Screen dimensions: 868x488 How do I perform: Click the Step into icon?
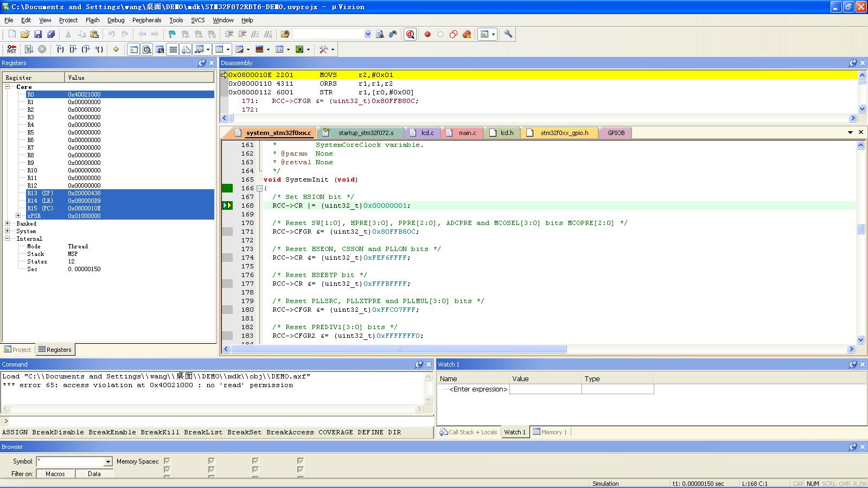pyautogui.click(x=60, y=49)
